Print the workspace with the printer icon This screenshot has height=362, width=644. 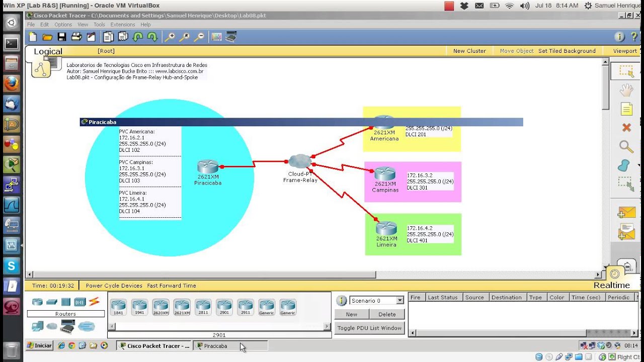pyautogui.click(x=76, y=37)
